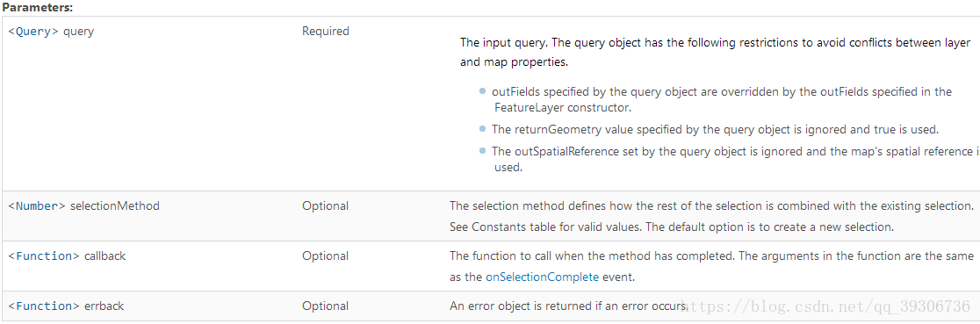Click the blog.csdn.net watermark text

pyautogui.click(x=825, y=307)
